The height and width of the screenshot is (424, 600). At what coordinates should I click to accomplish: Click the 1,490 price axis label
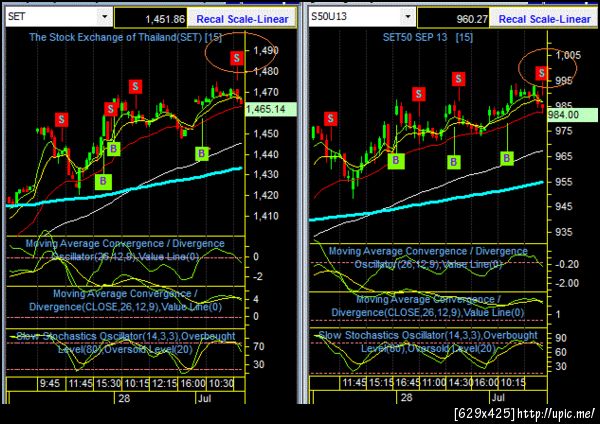(266, 51)
